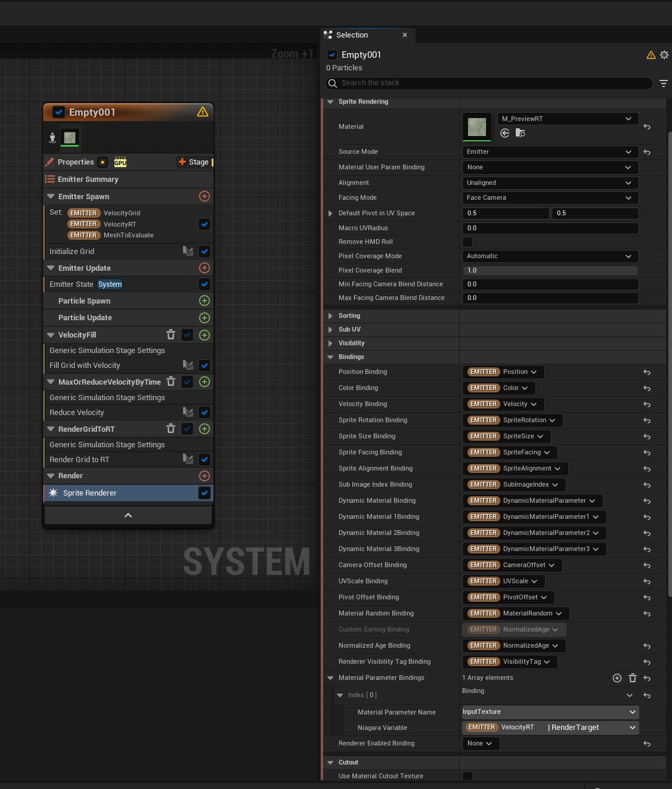This screenshot has height=789, width=672.
Task: Remove all Material Parameter Bindings elements
Action: [x=633, y=678]
